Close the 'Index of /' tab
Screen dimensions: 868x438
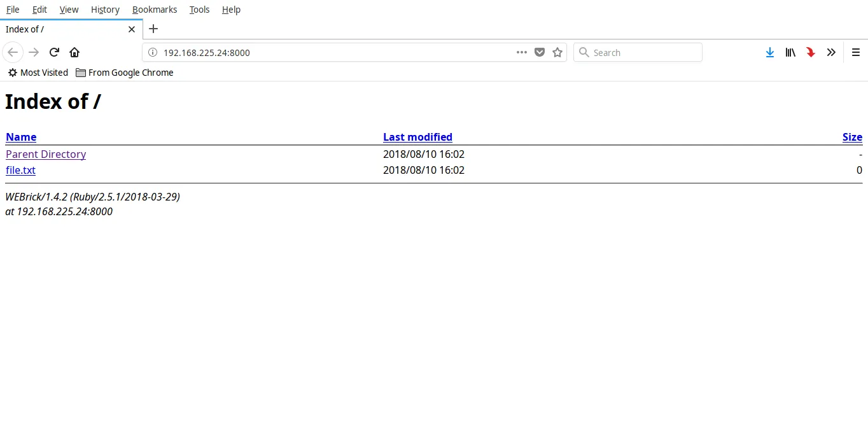pyautogui.click(x=132, y=29)
